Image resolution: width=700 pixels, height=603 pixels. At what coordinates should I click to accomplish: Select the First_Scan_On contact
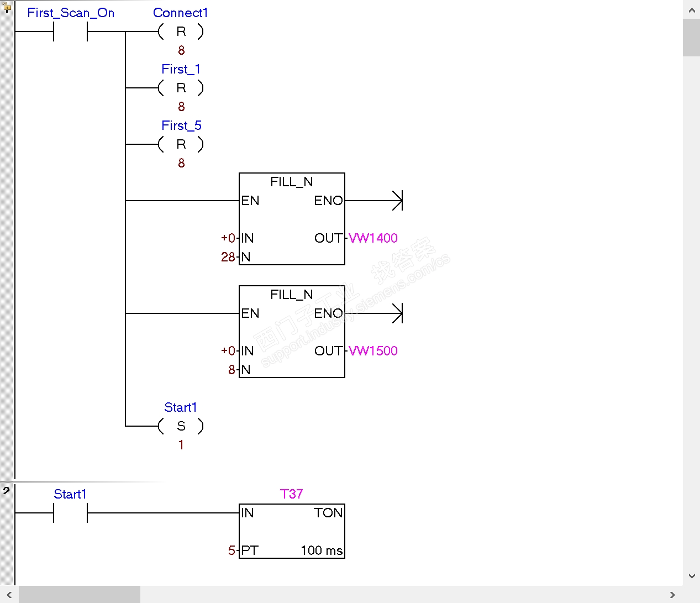pos(70,32)
